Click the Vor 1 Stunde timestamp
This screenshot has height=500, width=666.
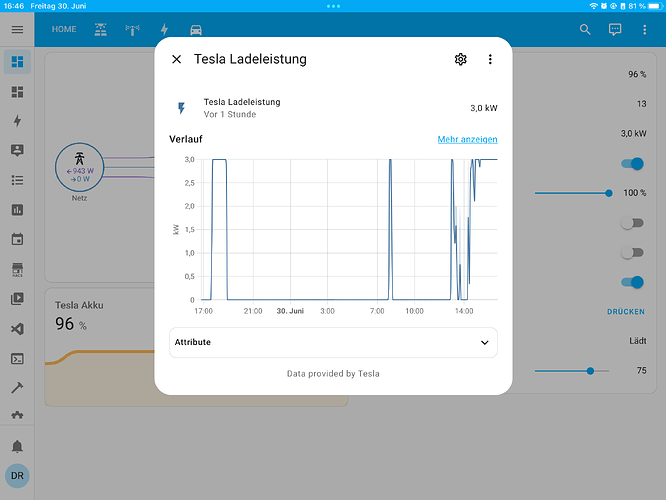pyautogui.click(x=230, y=114)
